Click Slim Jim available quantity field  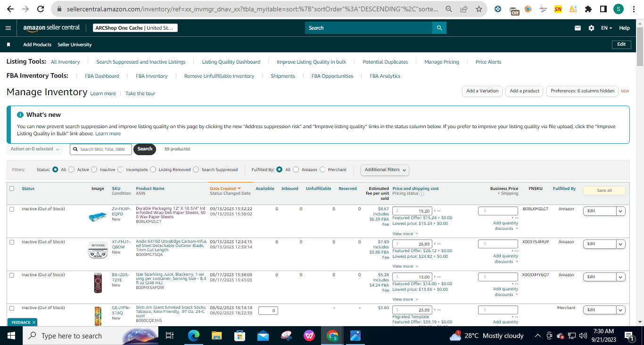coord(268,311)
